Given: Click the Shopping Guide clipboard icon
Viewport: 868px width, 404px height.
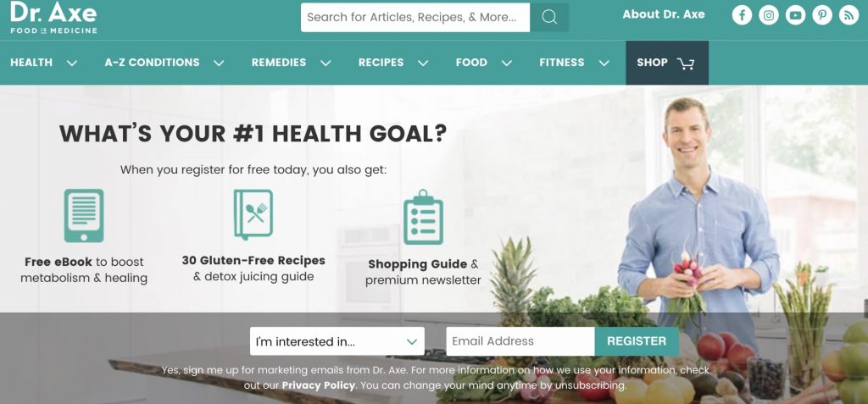Looking at the screenshot, I should [x=423, y=217].
